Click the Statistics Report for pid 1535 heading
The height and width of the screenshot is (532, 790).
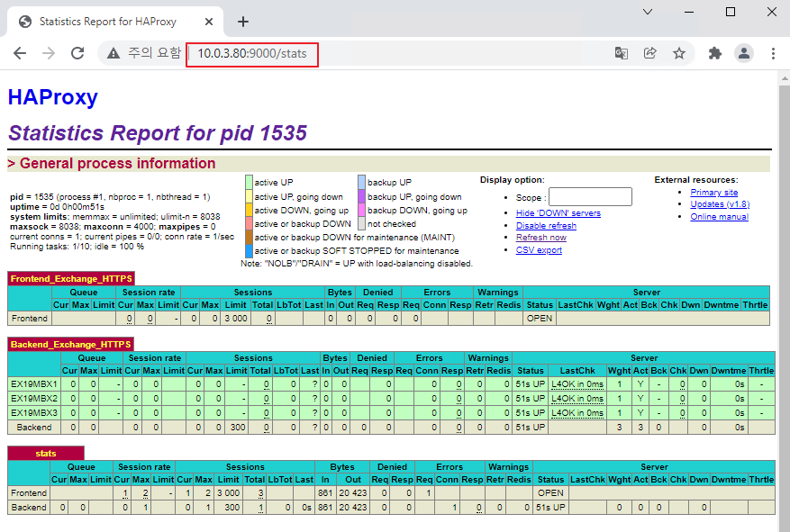158,133
